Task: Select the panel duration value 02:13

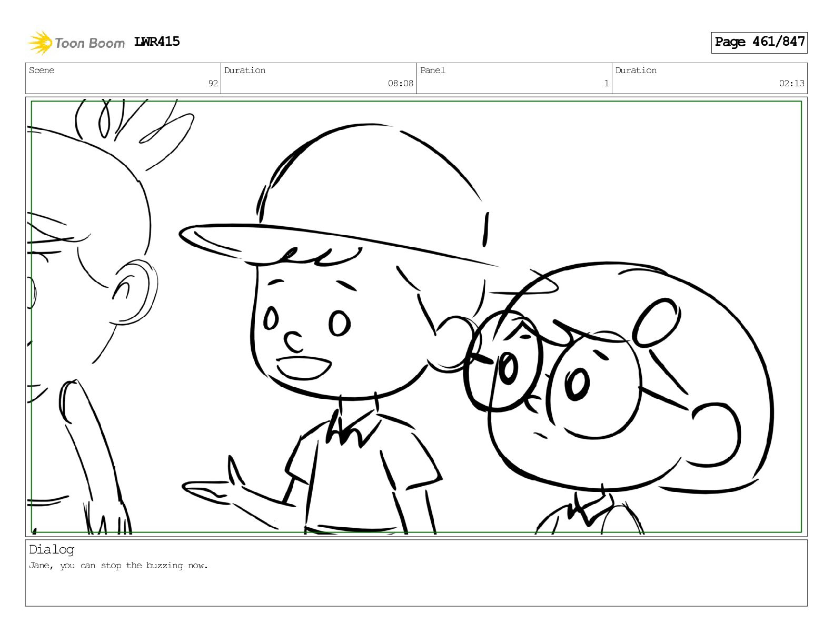Action: (791, 83)
